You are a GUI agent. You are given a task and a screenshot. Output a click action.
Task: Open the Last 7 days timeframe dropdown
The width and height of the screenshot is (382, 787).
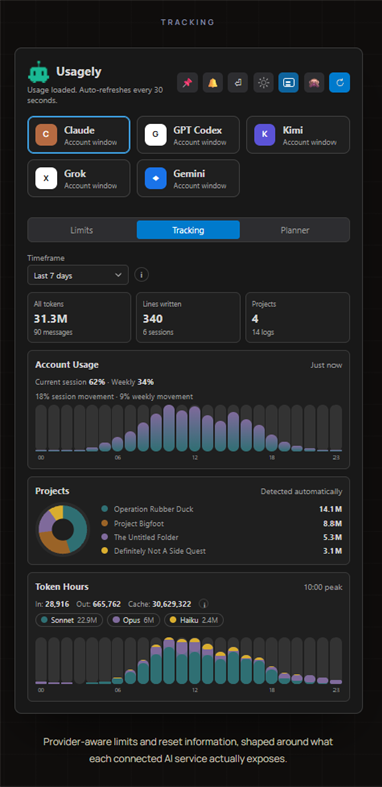78,275
